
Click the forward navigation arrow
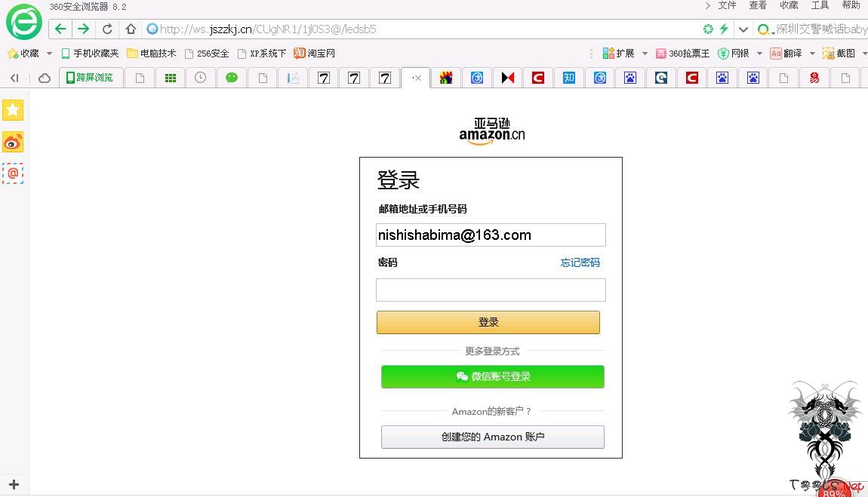pos(83,29)
